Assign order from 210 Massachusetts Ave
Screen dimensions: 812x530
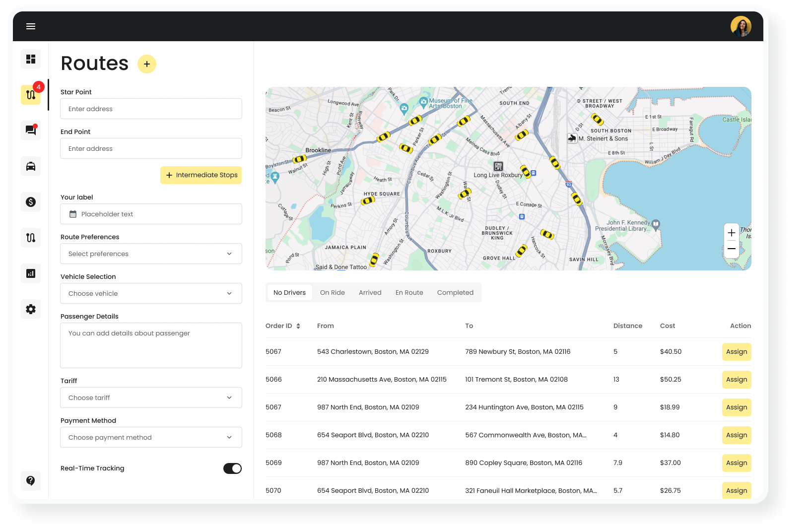click(x=737, y=380)
